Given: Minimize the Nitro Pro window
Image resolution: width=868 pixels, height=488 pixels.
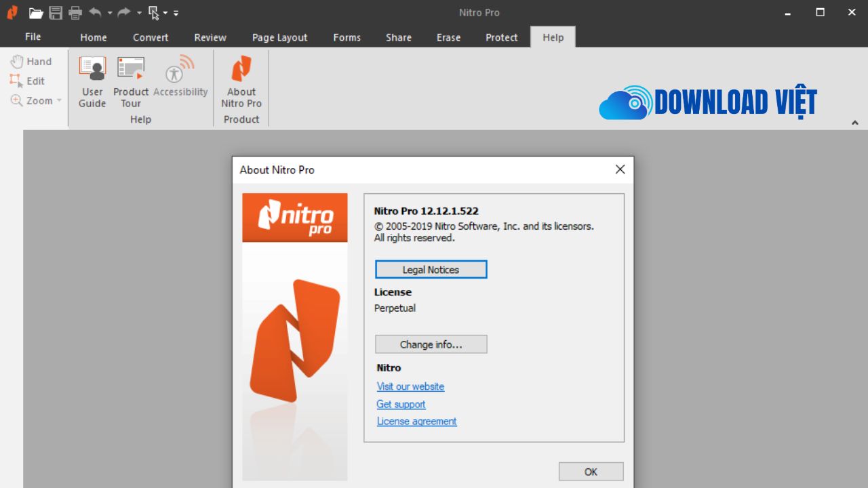Looking at the screenshot, I should coord(788,12).
